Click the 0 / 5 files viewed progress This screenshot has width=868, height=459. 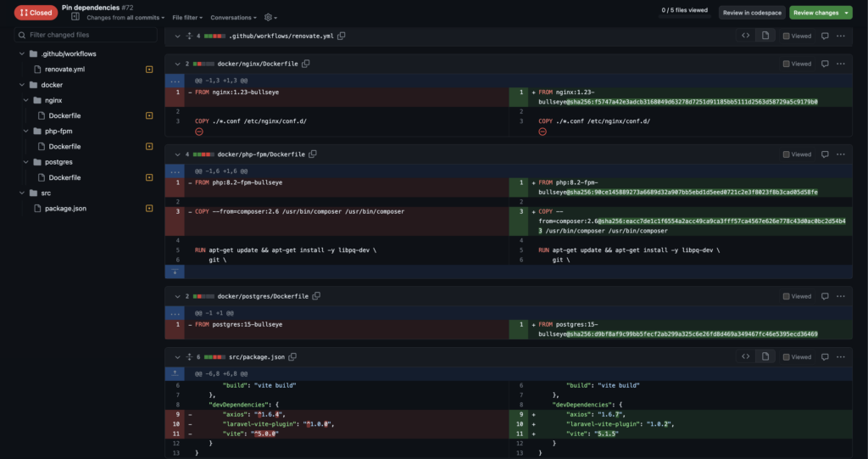684,10
